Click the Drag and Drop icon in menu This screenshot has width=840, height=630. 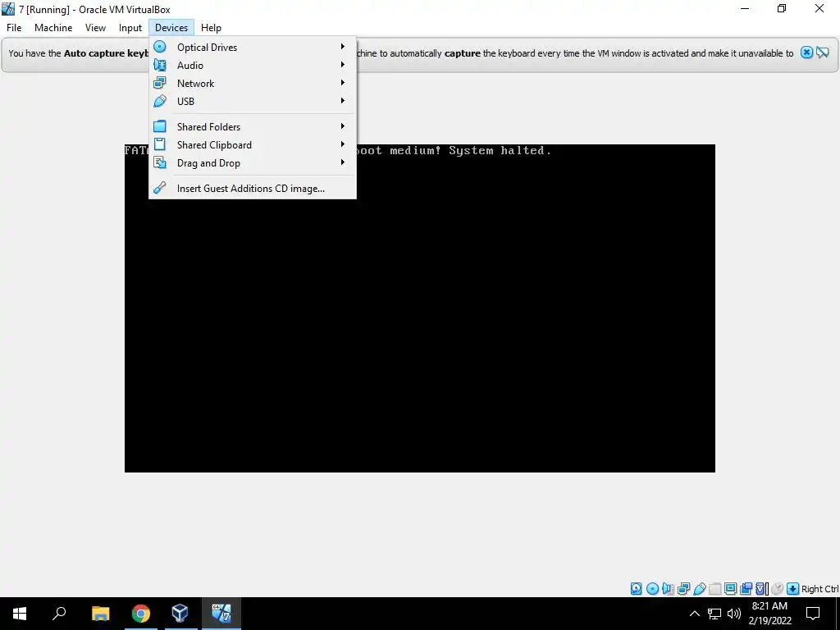point(160,163)
